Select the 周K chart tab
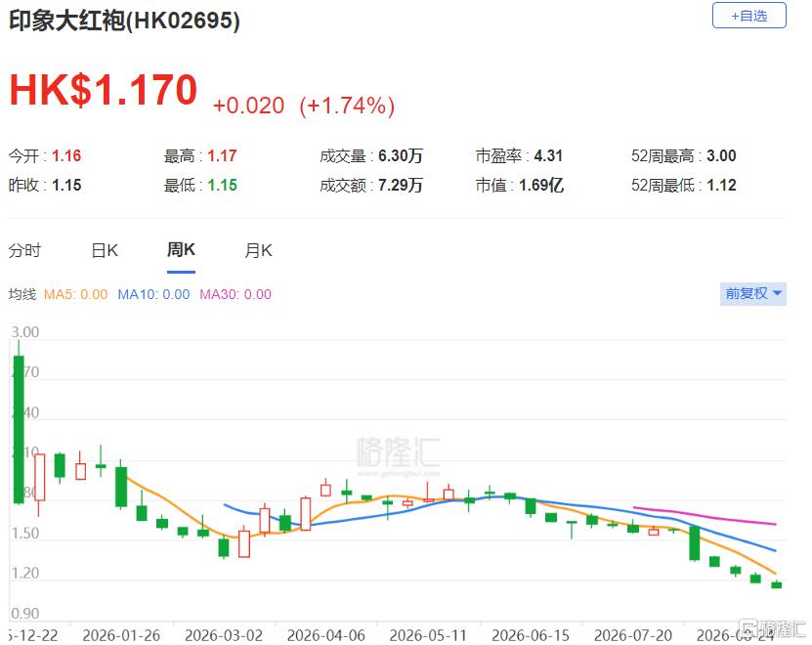Viewport: 812px width, 645px height. tap(181, 250)
